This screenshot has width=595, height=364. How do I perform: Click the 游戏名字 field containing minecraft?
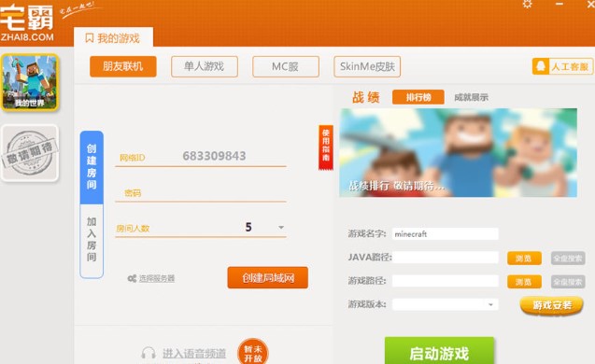point(446,234)
